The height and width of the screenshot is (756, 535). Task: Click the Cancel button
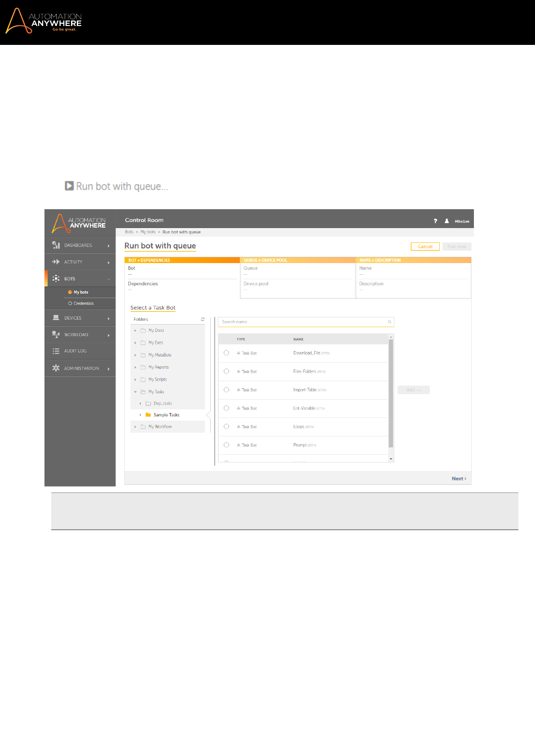(425, 246)
